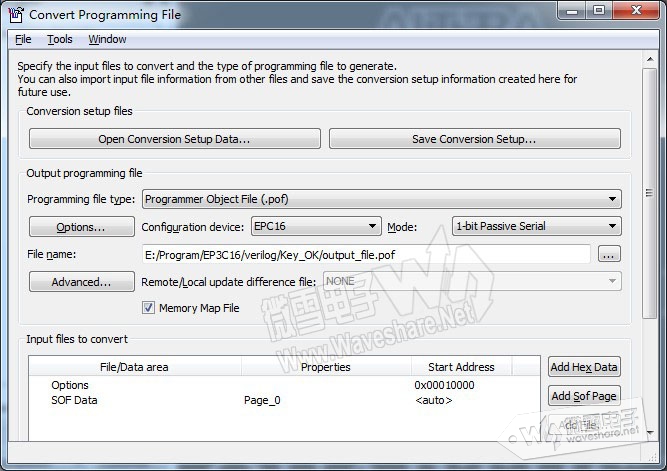Toggle the Memory Map File checkbox
This screenshot has width=667, height=471.
click(149, 308)
